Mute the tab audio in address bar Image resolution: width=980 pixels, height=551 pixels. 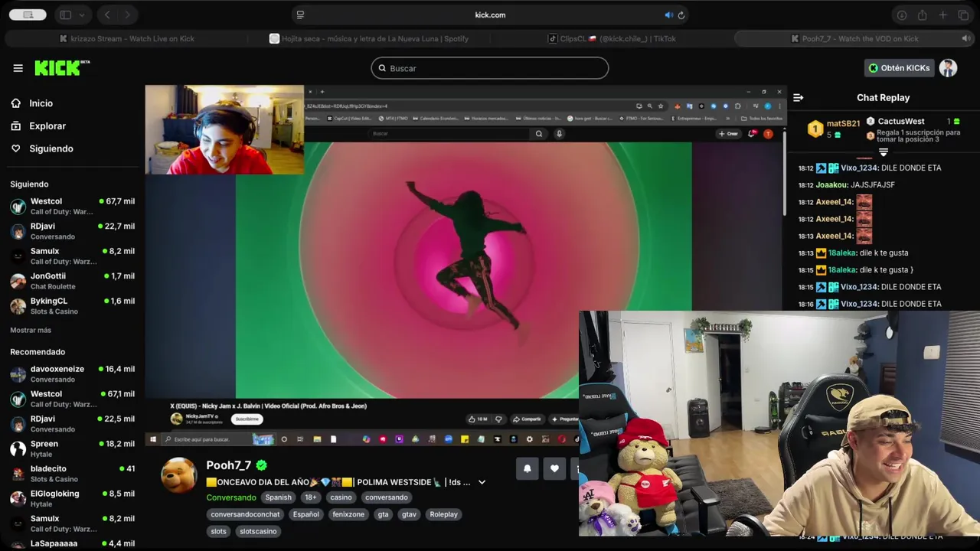point(668,15)
